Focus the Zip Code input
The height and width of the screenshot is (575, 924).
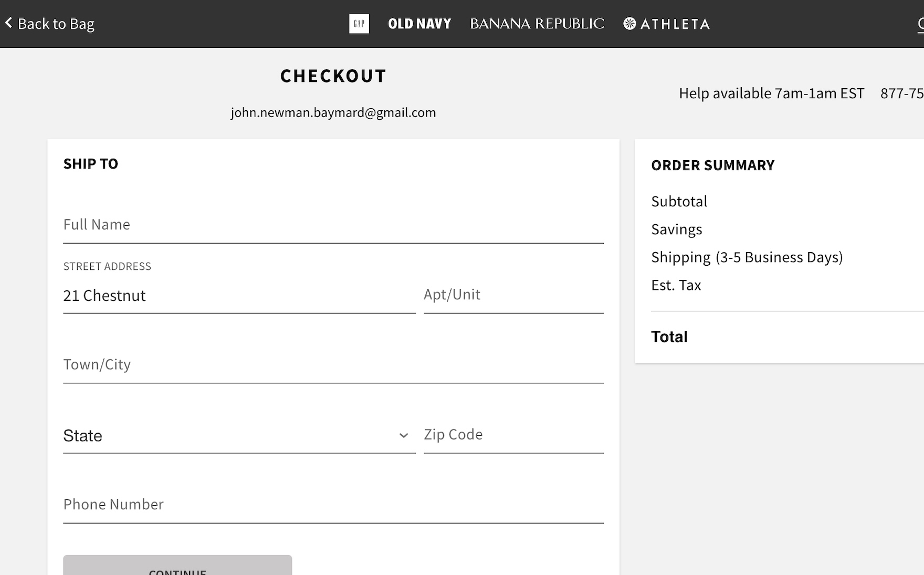pos(513,435)
